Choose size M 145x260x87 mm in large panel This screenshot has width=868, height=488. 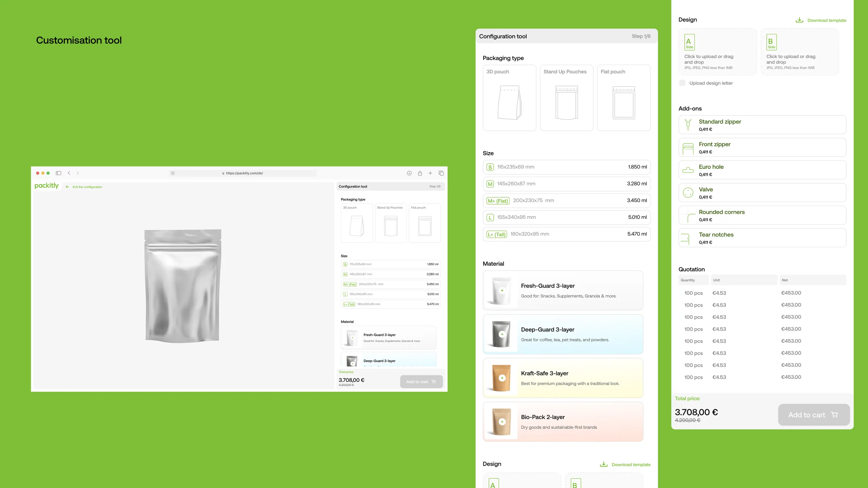click(566, 184)
